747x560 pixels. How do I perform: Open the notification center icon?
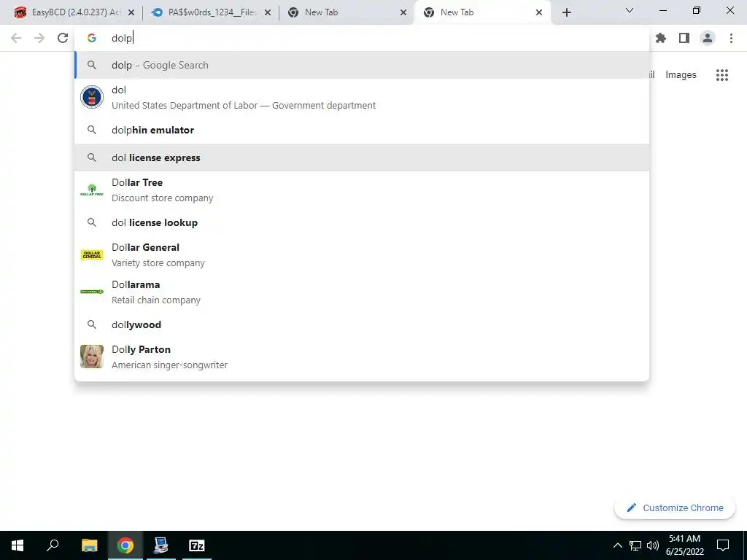click(x=723, y=545)
